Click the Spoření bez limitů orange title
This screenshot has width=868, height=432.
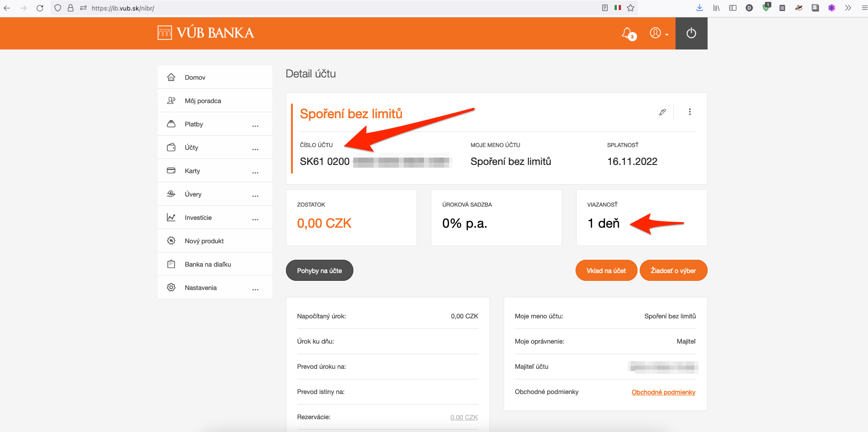351,114
